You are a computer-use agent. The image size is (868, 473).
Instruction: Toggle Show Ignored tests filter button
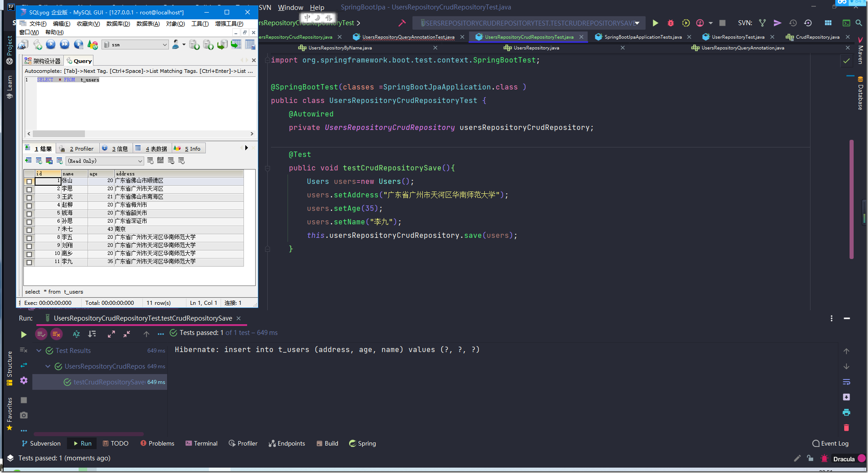pos(56,334)
